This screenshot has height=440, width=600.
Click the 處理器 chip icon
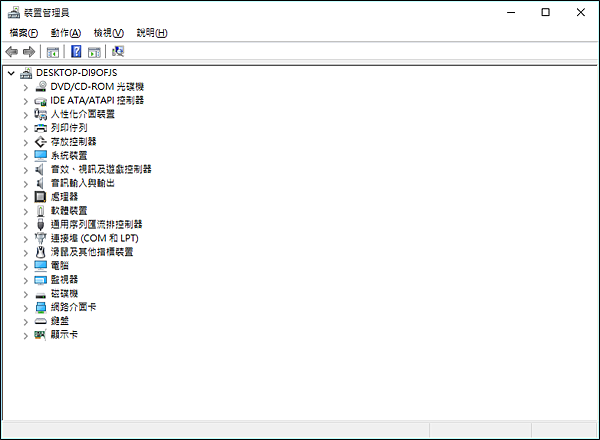point(41,197)
